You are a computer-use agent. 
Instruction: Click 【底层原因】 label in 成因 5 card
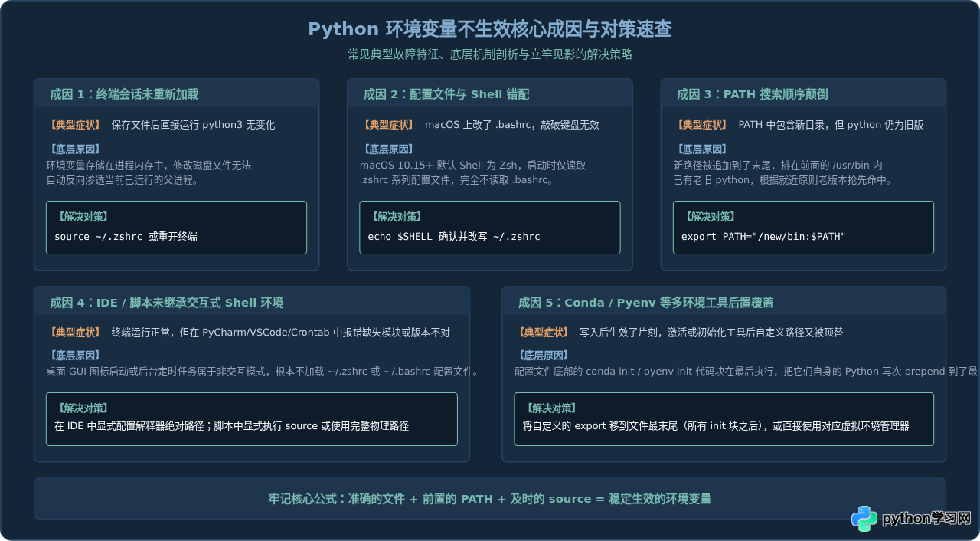click(x=544, y=356)
